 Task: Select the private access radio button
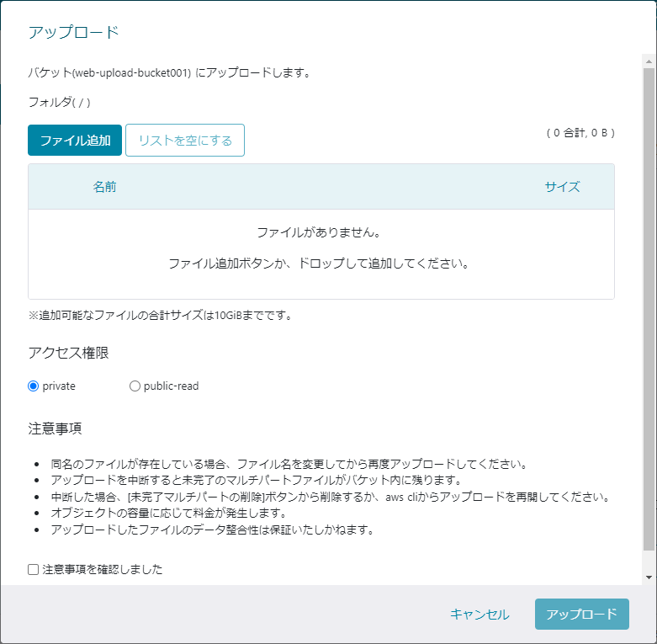pos(34,386)
